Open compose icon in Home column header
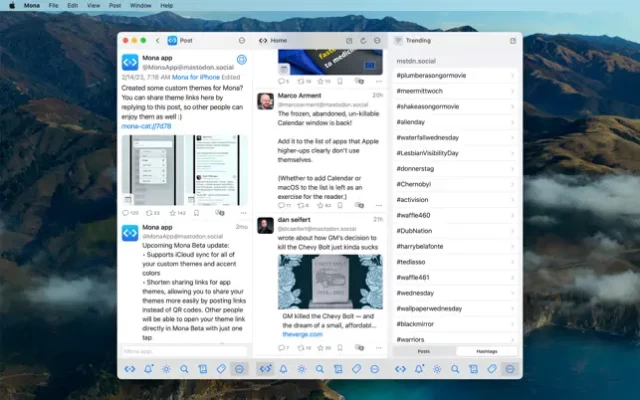Image resolution: width=640 pixels, height=400 pixels. (348, 40)
